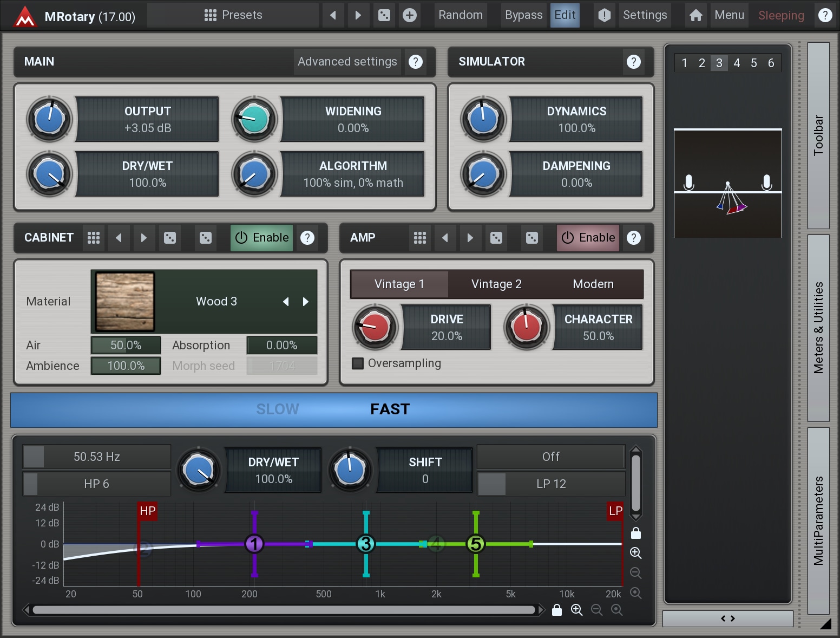The image size is (840, 638).
Task: Open the HP 6 filter type selector
Action: pyautogui.click(x=96, y=484)
